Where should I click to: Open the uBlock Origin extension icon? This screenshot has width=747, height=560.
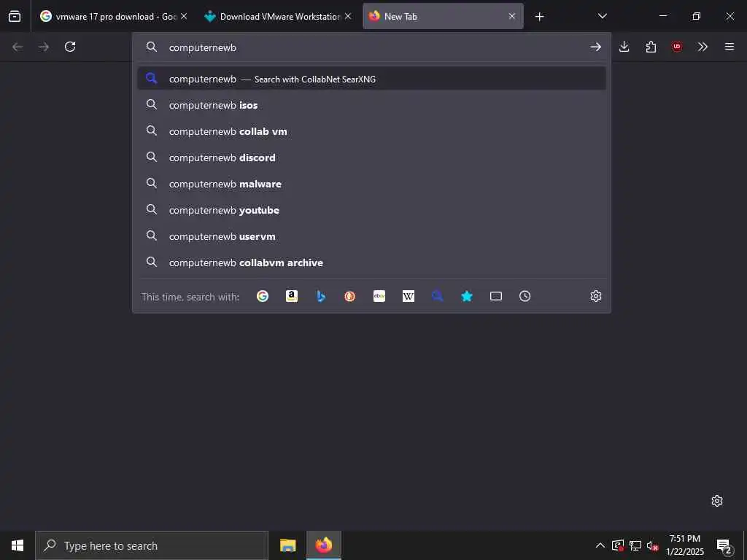click(677, 47)
